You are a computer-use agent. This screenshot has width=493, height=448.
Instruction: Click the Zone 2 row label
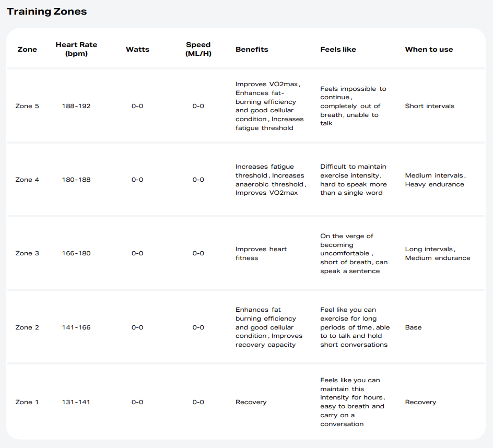(x=27, y=327)
